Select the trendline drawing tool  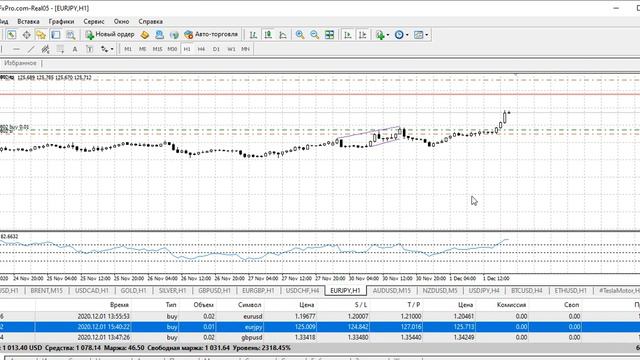[x=31, y=49]
